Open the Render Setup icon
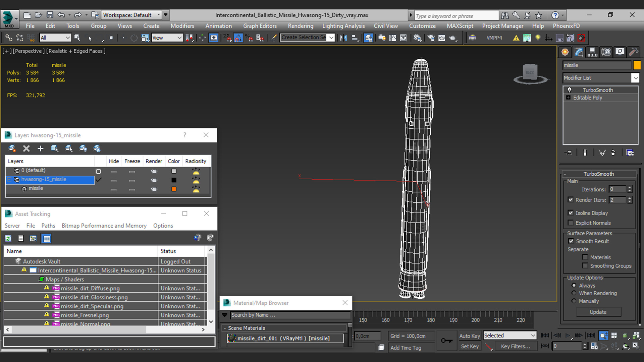The height and width of the screenshot is (362, 644). [431, 38]
